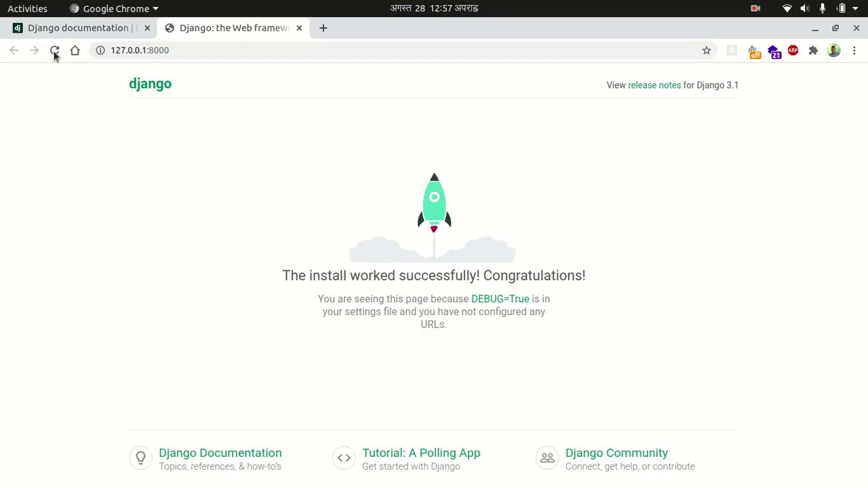Viewport: 868px width, 488px height.
Task: Close the 'Django: the Web framework' tab
Action: [x=299, y=28]
